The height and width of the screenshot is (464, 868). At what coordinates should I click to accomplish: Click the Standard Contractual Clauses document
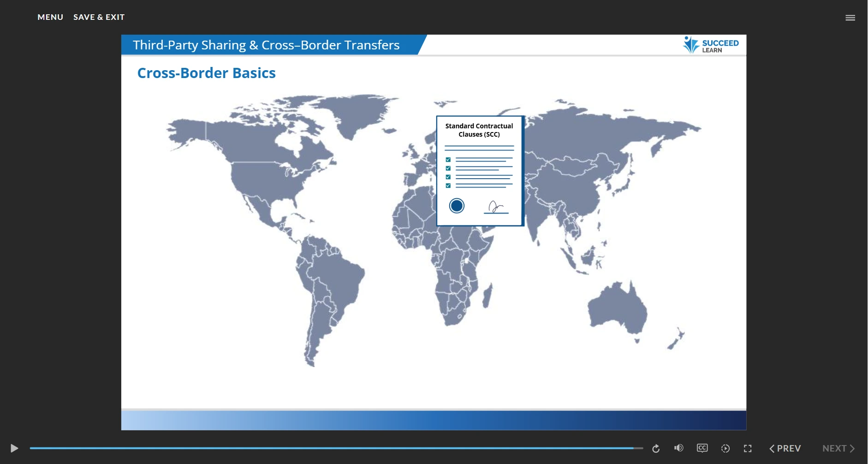tap(480, 171)
